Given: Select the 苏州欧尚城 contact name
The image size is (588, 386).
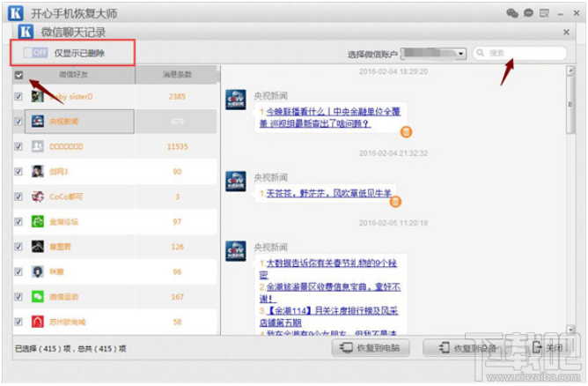Looking at the screenshot, I should click(x=68, y=323).
